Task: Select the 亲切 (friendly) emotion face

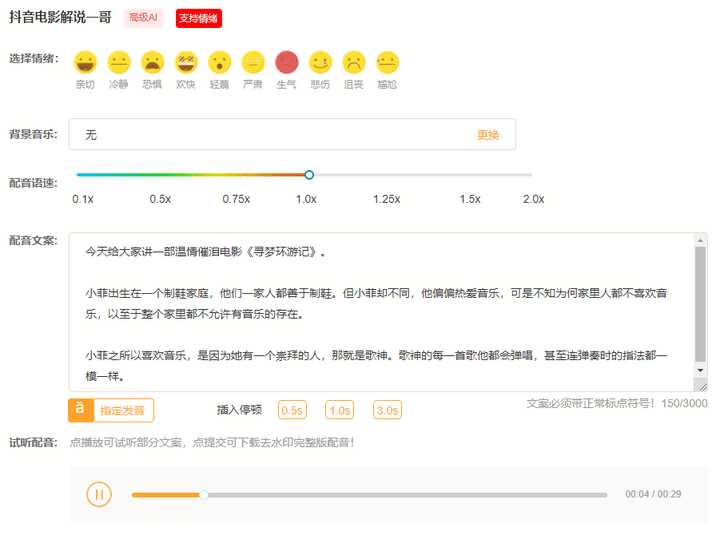Action: (85, 62)
